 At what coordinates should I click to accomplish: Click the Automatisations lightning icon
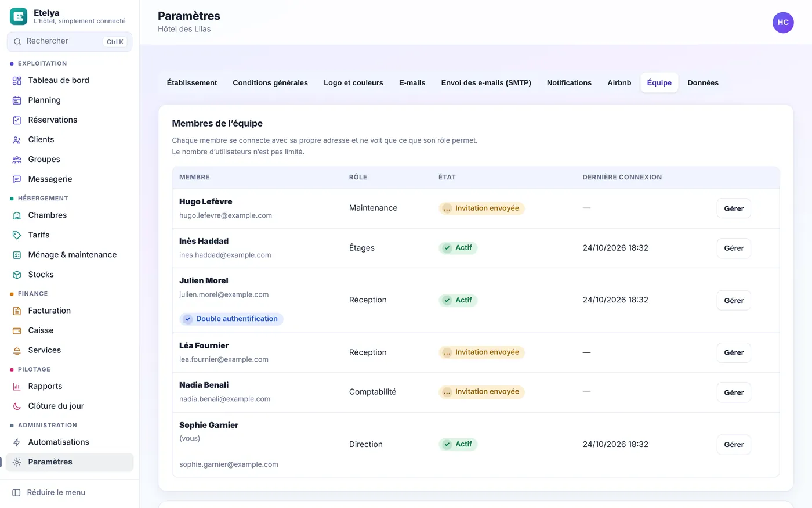(17, 442)
